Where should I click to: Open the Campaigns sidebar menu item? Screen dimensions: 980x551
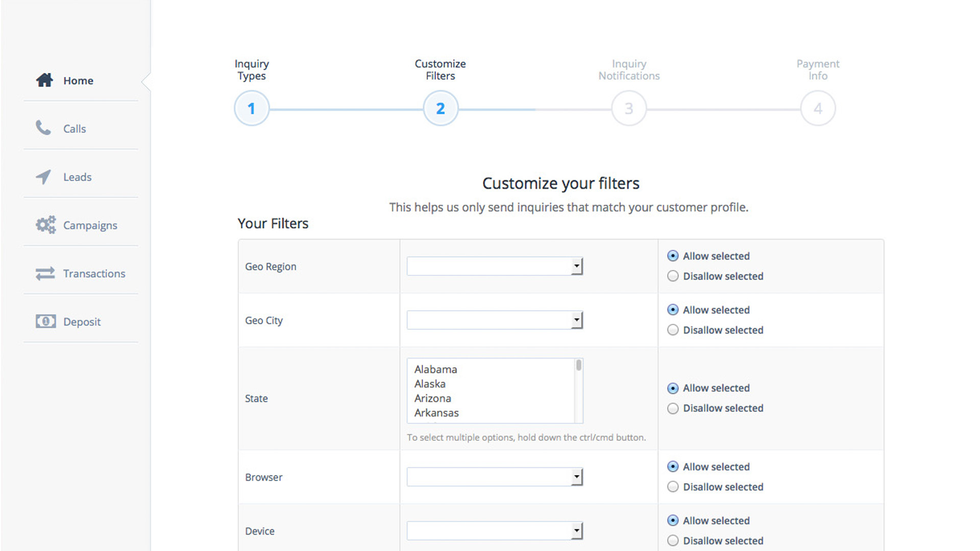click(x=90, y=225)
